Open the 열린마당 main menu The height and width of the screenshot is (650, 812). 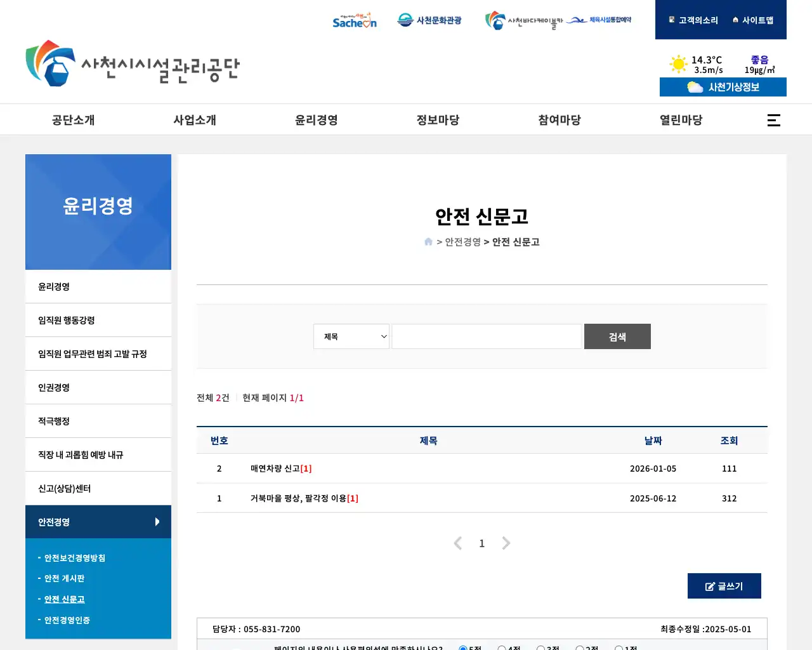coord(681,120)
